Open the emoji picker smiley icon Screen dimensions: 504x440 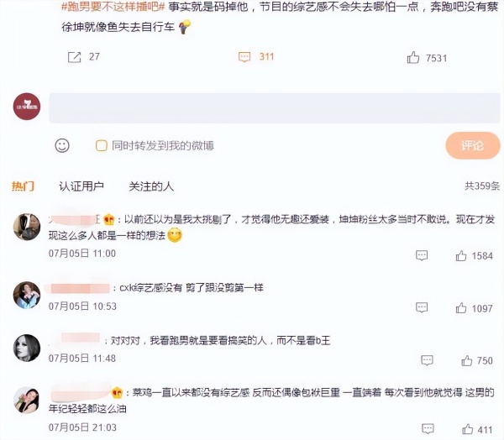point(62,145)
